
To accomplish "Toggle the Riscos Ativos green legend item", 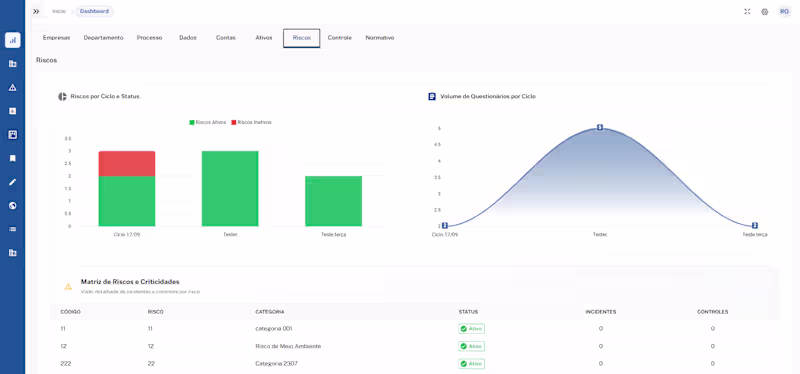I will 208,122.
